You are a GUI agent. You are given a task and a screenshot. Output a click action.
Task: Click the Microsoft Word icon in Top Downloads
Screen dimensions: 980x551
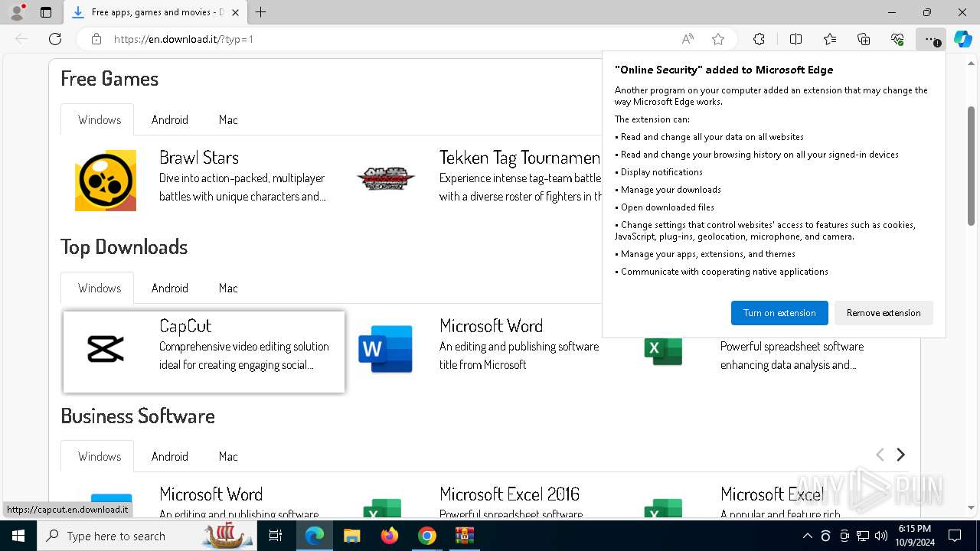(386, 349)
